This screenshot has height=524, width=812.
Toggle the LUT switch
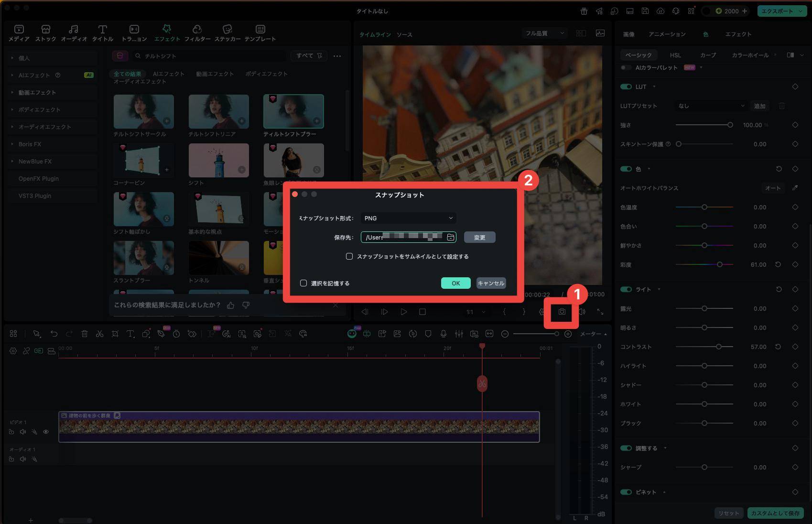pyautogui.click(x=626, y=87)
